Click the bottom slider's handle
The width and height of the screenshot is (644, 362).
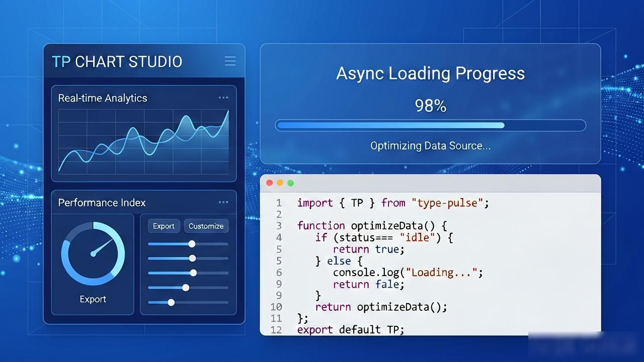[x=171, y=303]
